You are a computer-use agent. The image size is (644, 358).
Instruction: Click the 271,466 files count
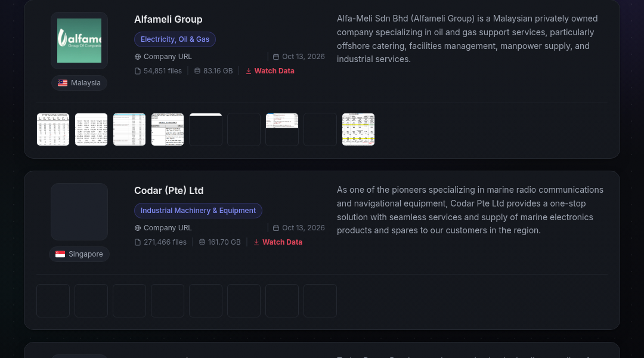165,242
